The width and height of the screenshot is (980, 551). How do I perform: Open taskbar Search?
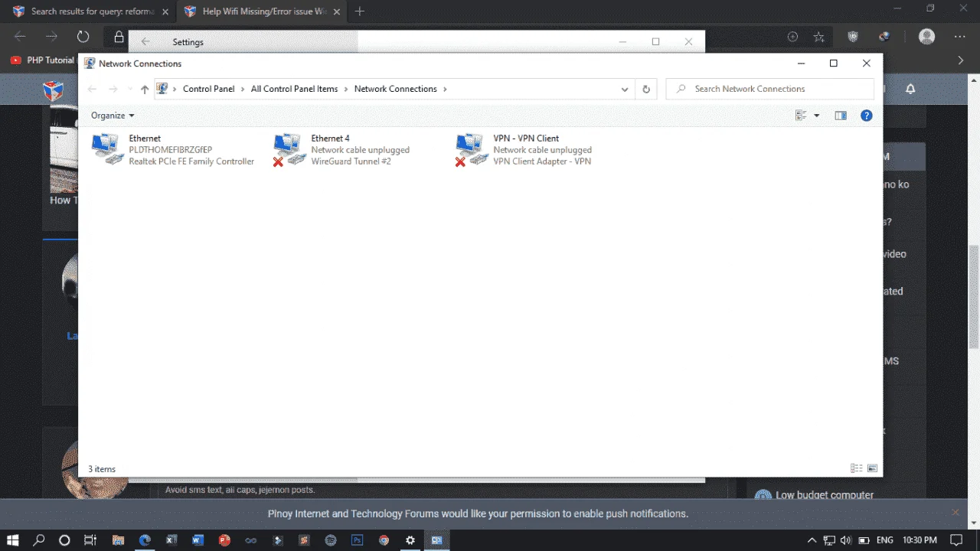click(x=39, y=540)
